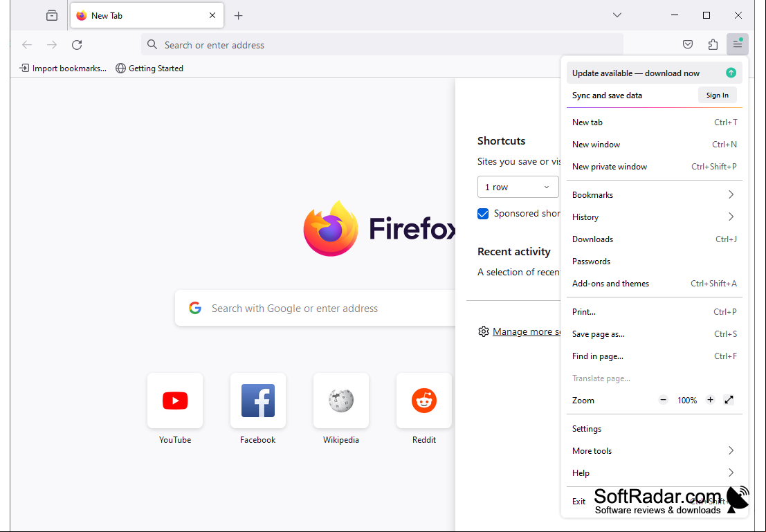Click the Manage more settings link

point(527,331)
